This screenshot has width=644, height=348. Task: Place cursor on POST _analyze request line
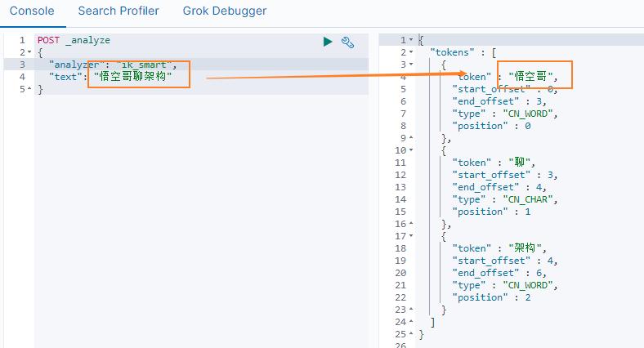[x=74, y=40]
